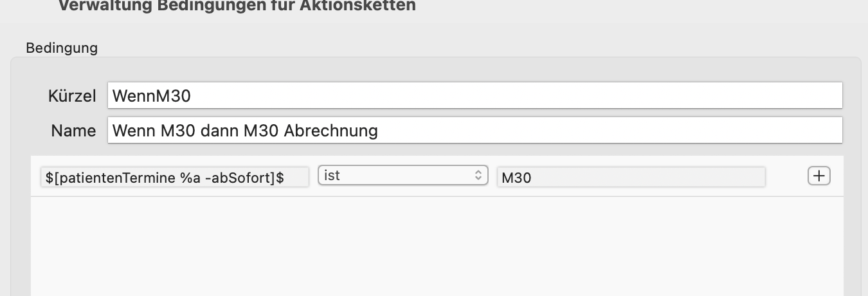Expand operator list via the up-down chevron arrows
This screenshot has height=296, width=868.
(x=478, y=176)
